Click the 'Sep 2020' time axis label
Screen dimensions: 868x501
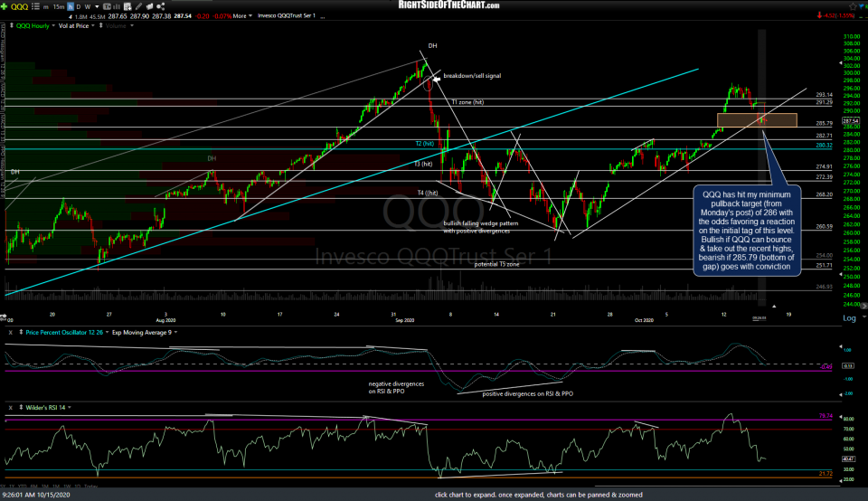(x=405, y=320)
